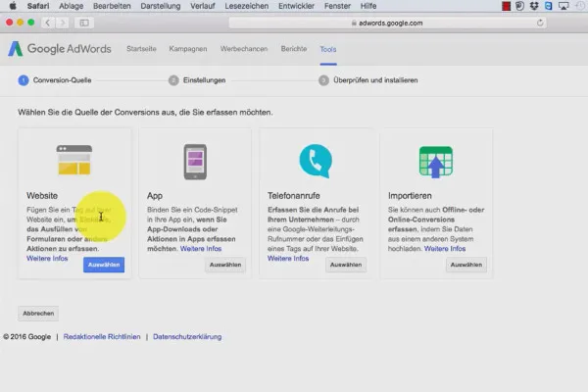
Task: Click the adwords.google.com address bar
Action: 387,23
